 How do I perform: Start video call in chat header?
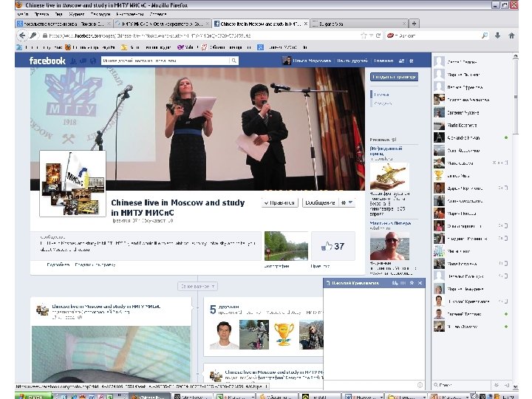pyautogui.click(x=403, y=283)
